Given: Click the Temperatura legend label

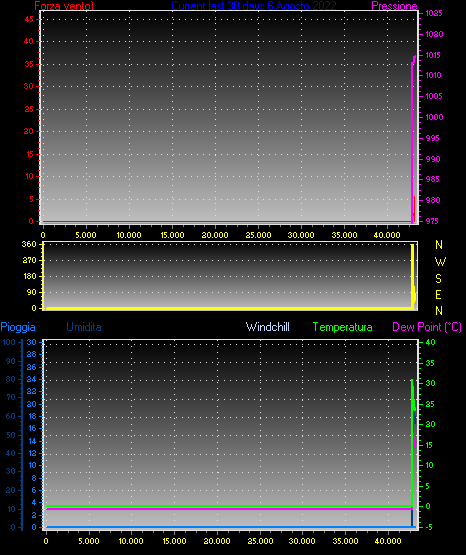Looking at the screenshot, I should point(342,327).
